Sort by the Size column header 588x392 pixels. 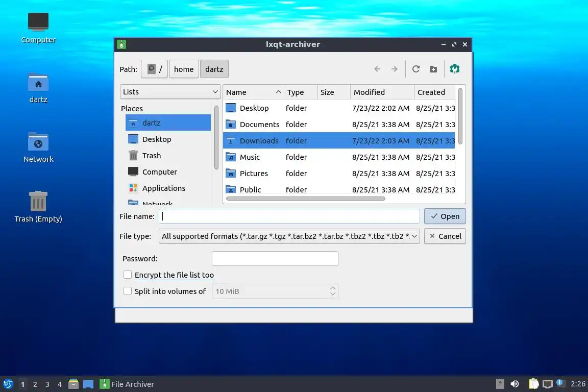click(334, 92)
